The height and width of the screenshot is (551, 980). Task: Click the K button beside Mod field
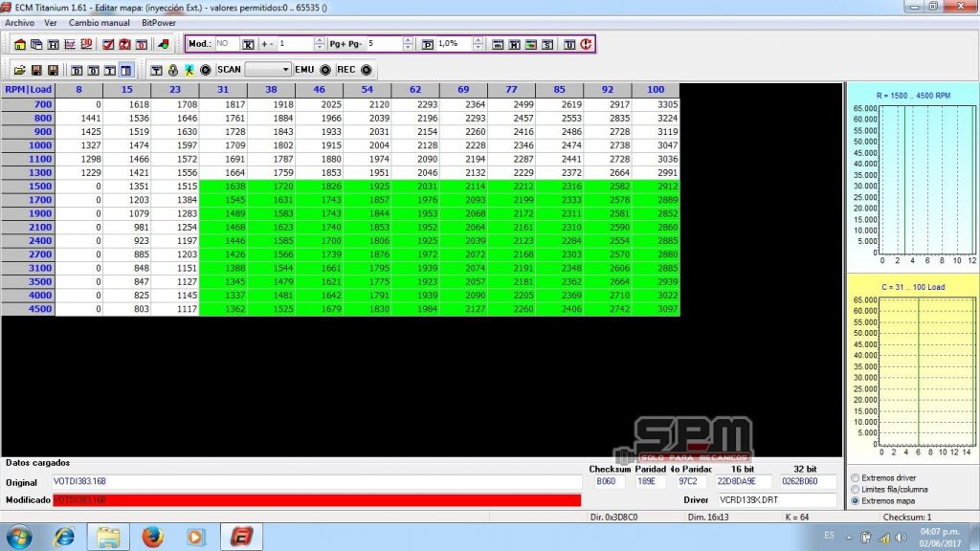[248, 44]
